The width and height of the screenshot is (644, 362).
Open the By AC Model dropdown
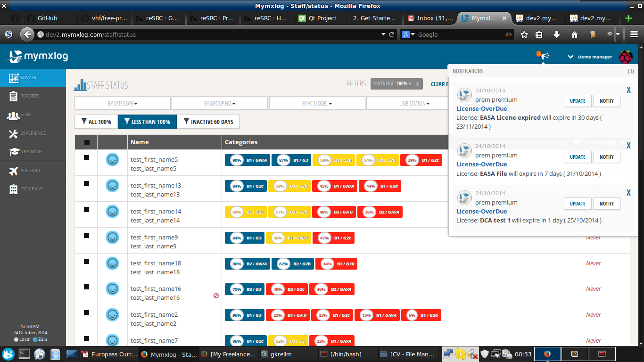pos(317,103)
